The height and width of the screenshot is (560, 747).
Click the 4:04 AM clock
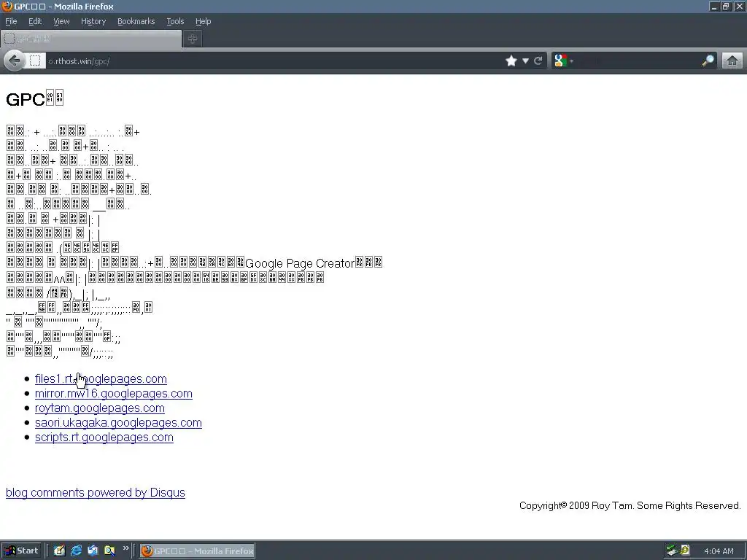pos(719,551)
